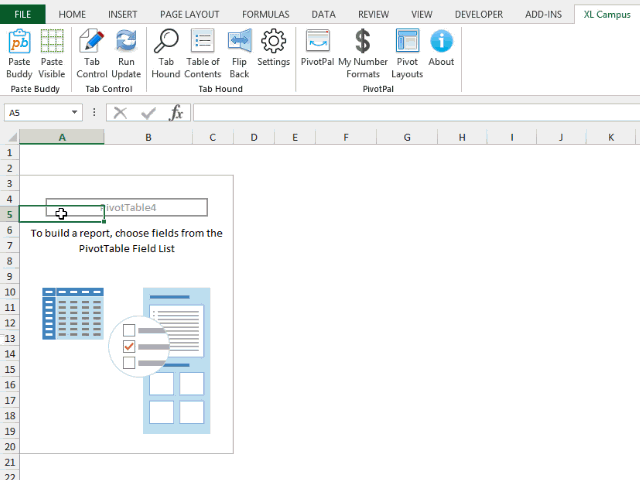Open the FILE tab
640x480 pixels.
pos(22,15)
